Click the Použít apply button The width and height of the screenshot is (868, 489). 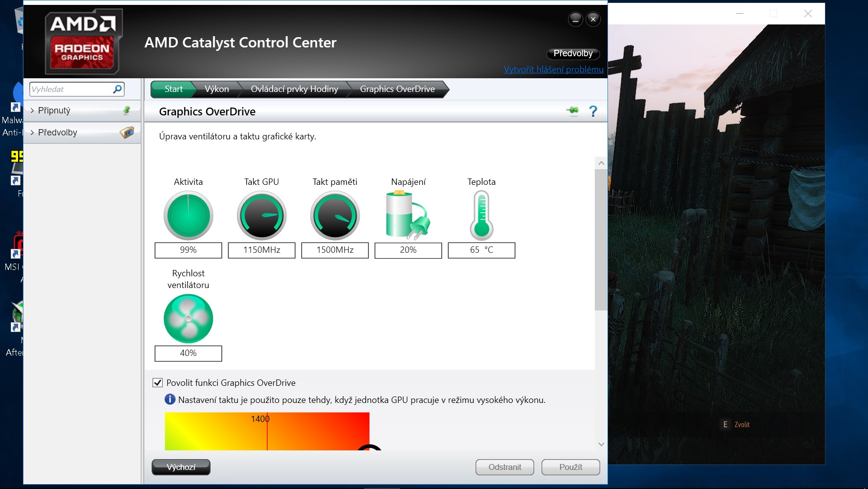point(571,467)
